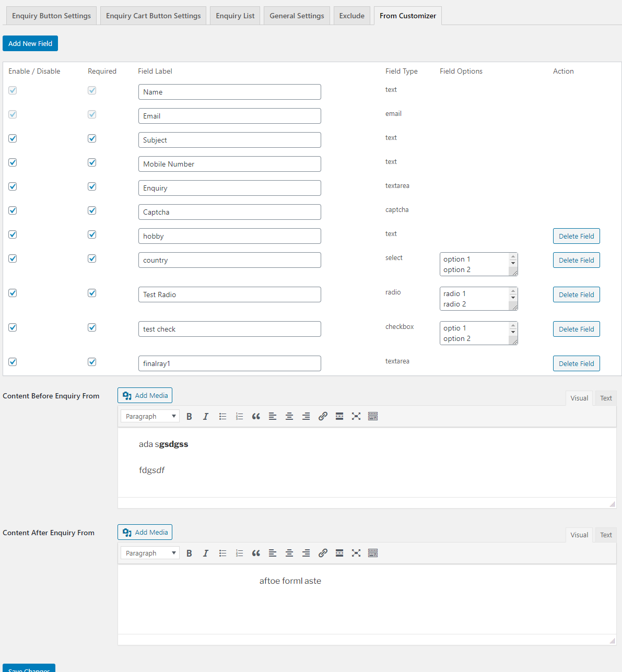
Task: Delete the Test Radio field
Action: click(576, 294)
